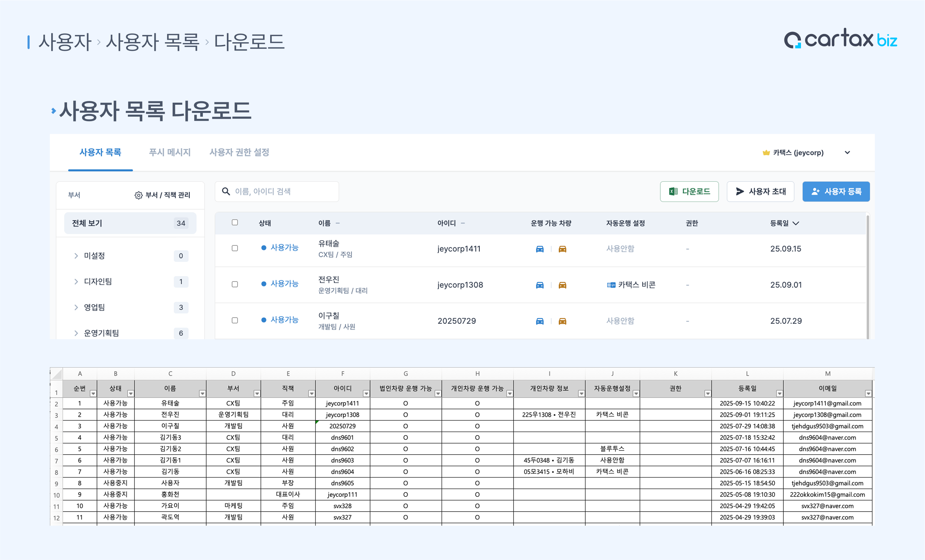Click the Excel 다운로드 button
This screenshot has height=560, width=925.
pyautogui.click(x=689, y=192)
